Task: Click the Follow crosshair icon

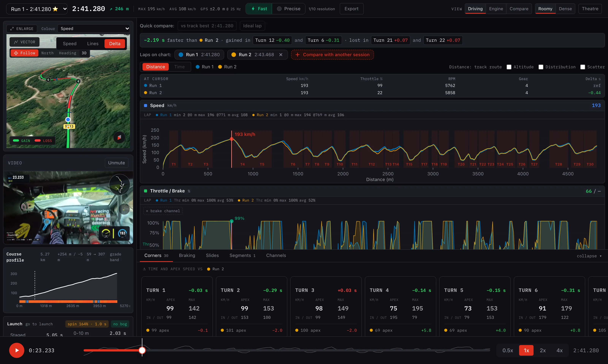Action: [16, 53]
